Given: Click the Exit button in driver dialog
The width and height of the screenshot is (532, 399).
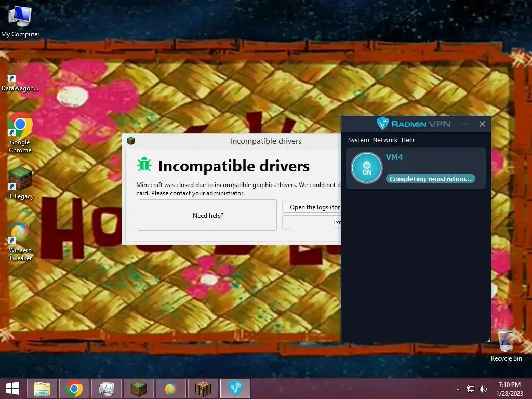Looking at the screenshot, I should 312,222.
